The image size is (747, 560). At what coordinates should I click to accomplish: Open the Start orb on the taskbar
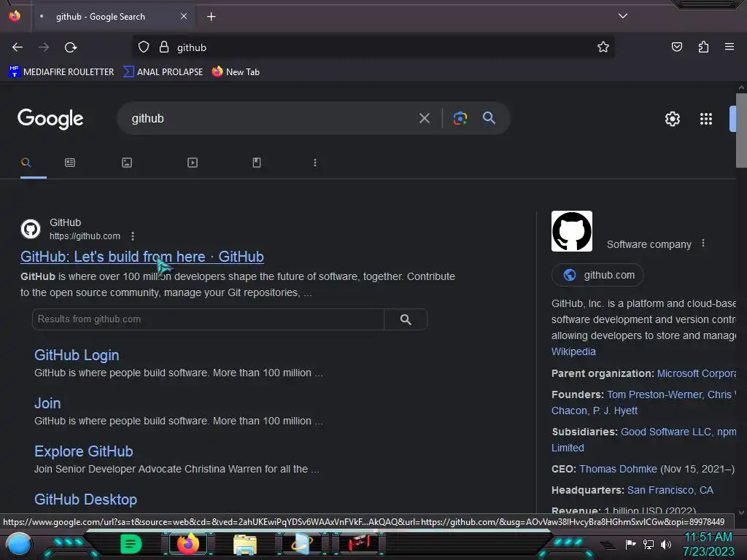pyautogui.click(x=18, y=544)
